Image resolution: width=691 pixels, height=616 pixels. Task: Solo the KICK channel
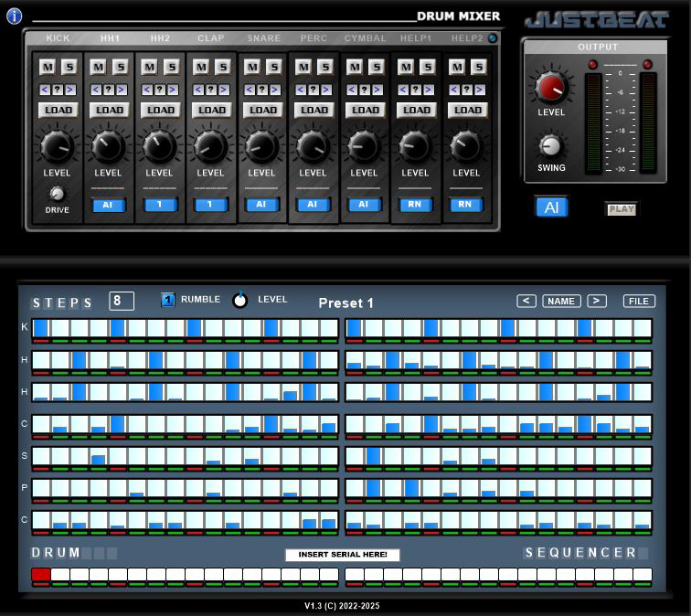click(69, 67)
